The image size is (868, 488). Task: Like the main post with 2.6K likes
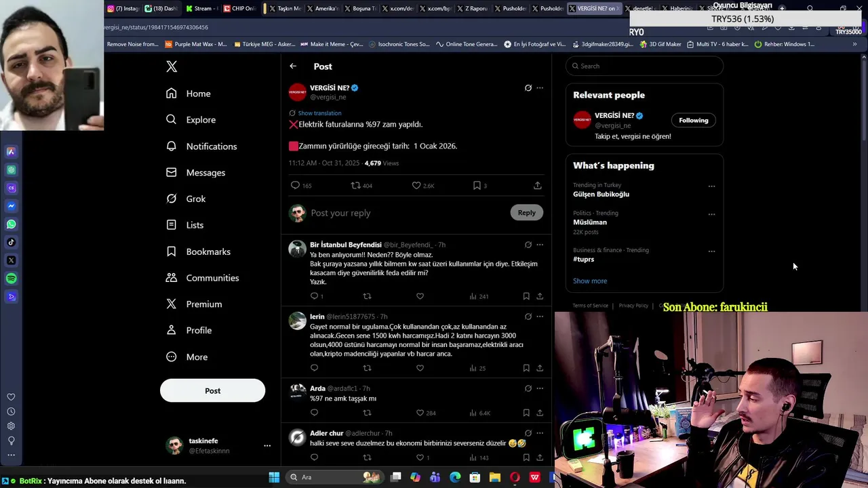[416, 185]
